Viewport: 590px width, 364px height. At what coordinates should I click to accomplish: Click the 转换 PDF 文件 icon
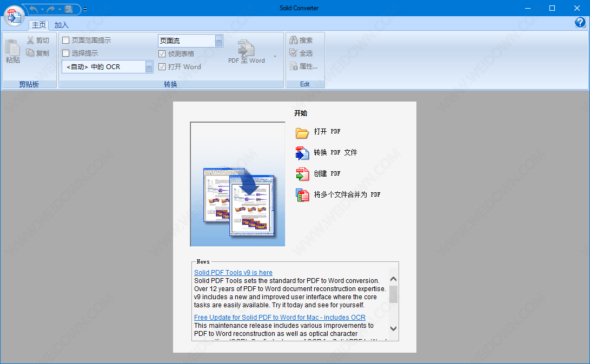pyautogui.click(x=302, y=153)
